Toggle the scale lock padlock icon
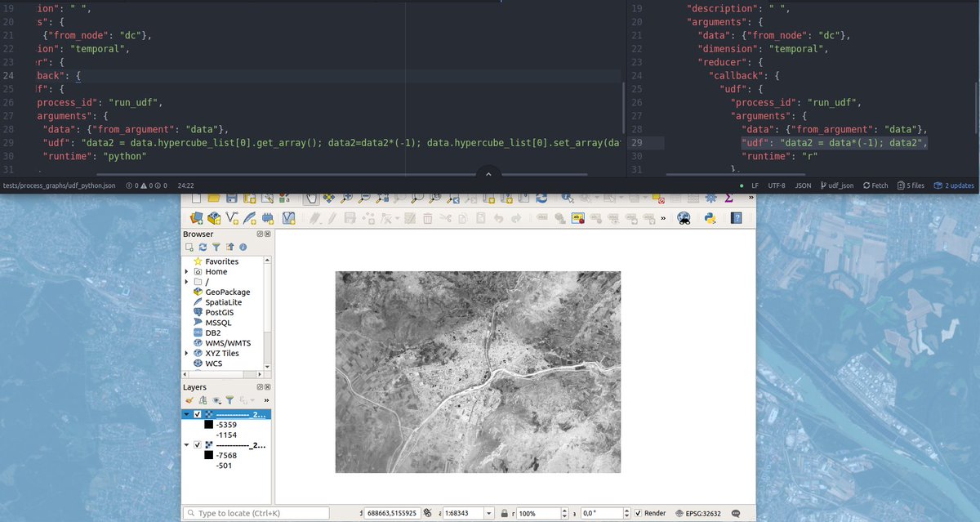Screen dimensions: 980x522 click(x=506, y=513)
